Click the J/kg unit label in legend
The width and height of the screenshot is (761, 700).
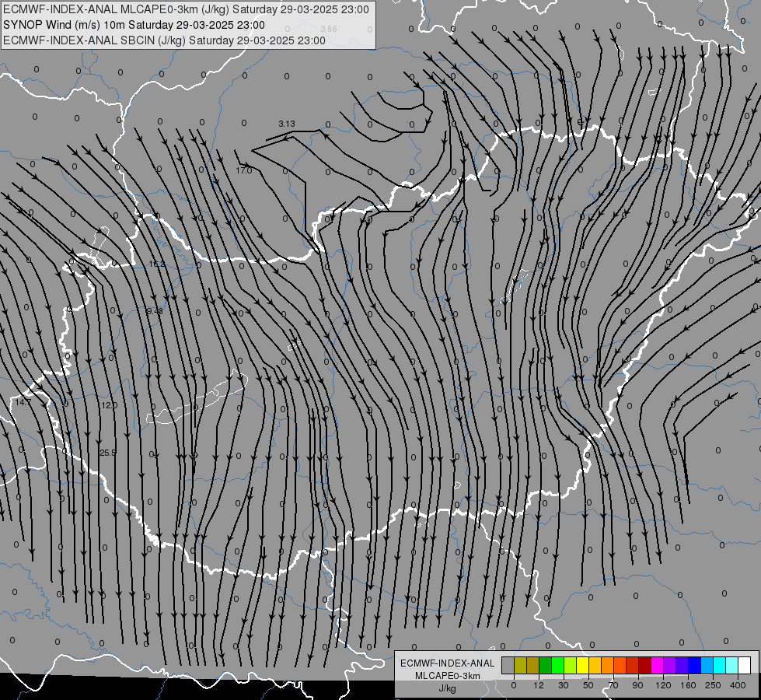[448, 688]
